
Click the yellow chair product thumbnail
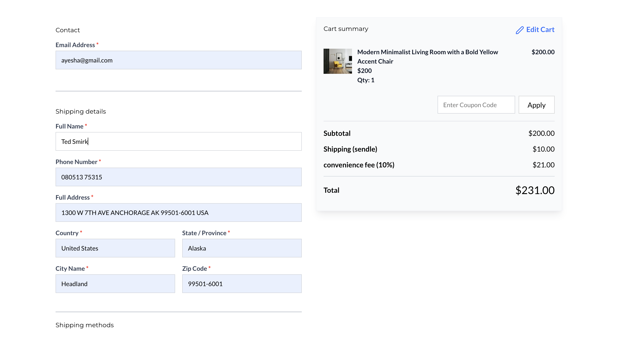click(338, 61)
